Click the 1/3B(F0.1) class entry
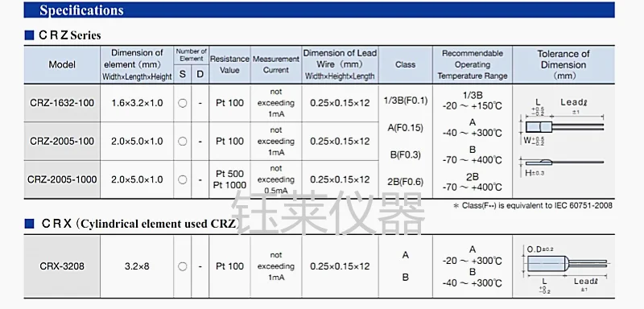This screenshot has height=309, width=644. (406, 100)
